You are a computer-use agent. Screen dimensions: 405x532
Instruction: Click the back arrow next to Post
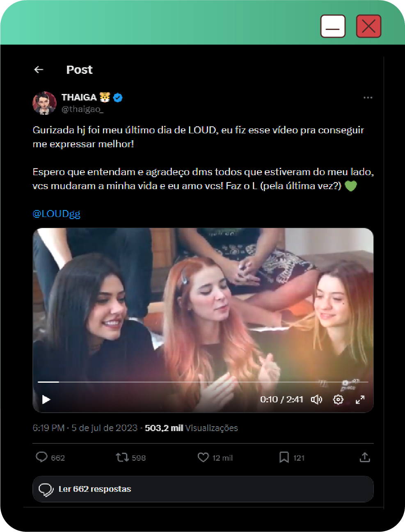click(39, 70)
